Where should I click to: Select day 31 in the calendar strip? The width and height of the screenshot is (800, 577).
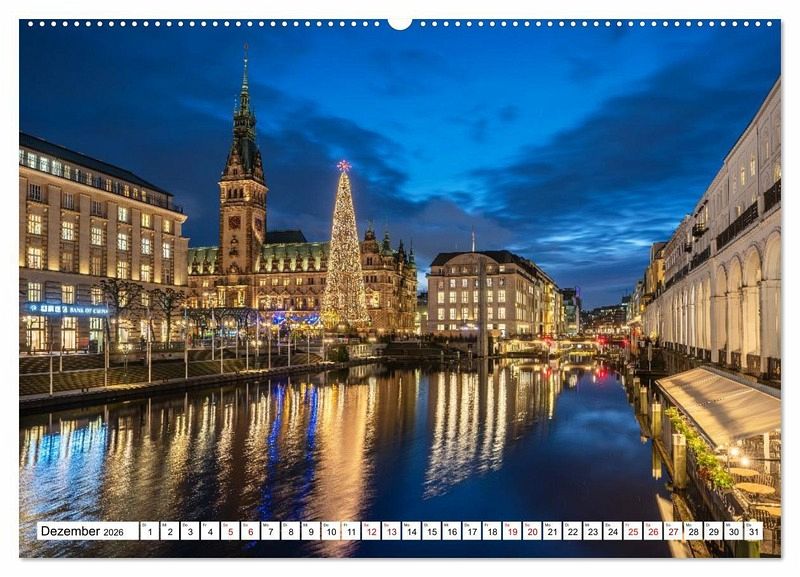click(x=754, y=531)
